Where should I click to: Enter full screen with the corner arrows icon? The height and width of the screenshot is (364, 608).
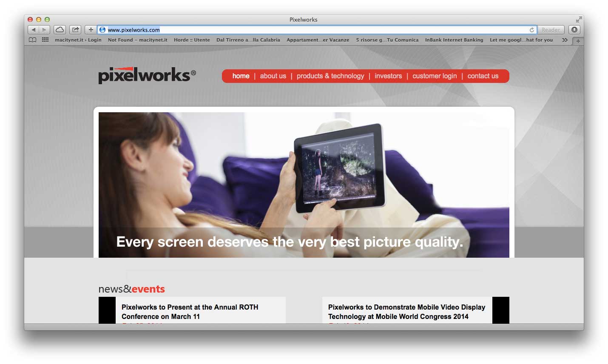579,20
